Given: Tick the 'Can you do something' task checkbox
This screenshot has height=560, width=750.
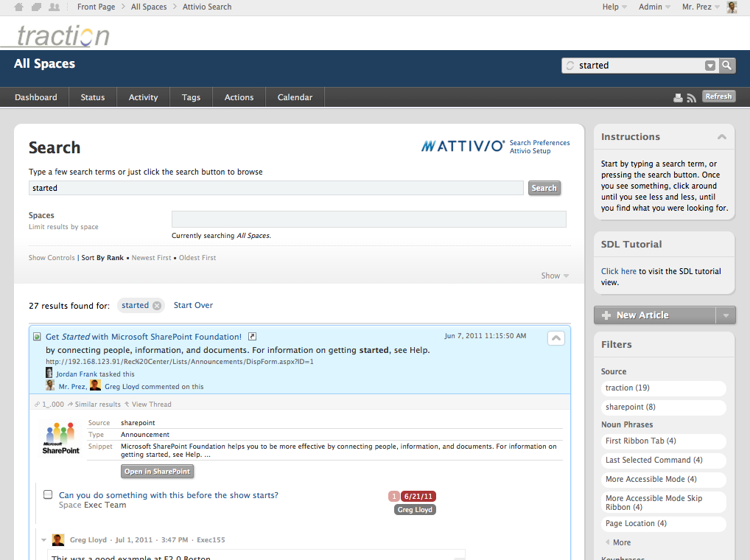Looking at the screenshot, I should point(48,494).
